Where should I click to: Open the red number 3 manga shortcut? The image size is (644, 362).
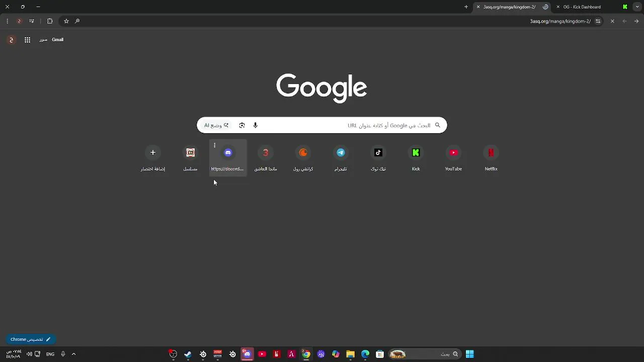(x=266, y=158)
